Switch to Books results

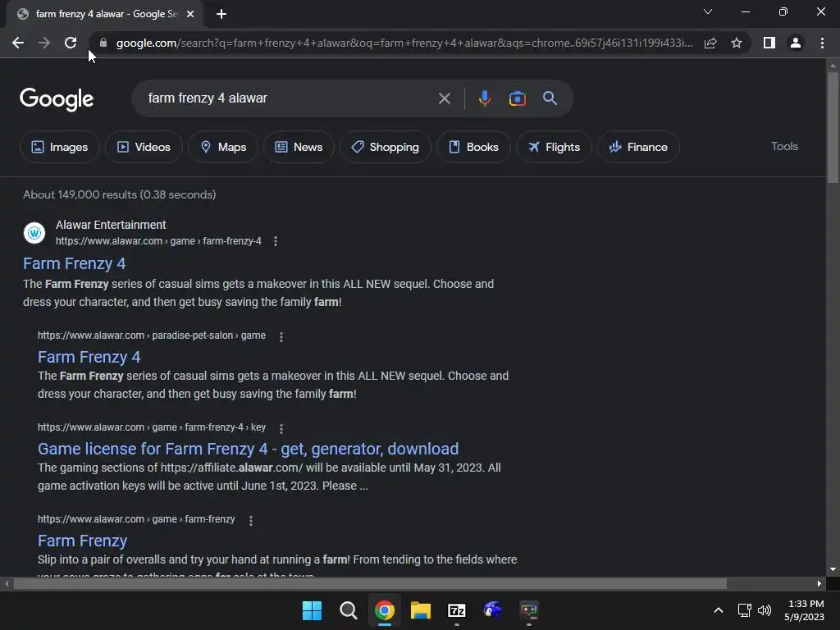point(473,147)
